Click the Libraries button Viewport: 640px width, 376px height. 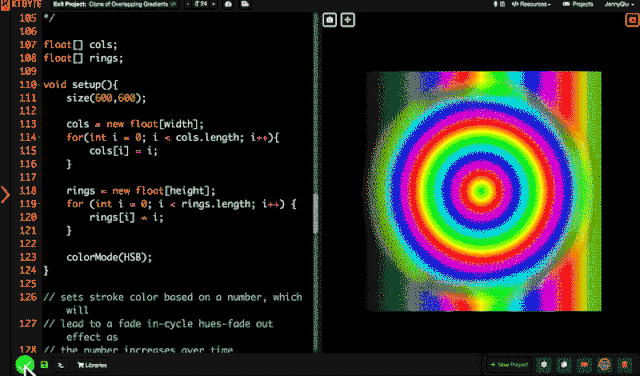point(92,365)
